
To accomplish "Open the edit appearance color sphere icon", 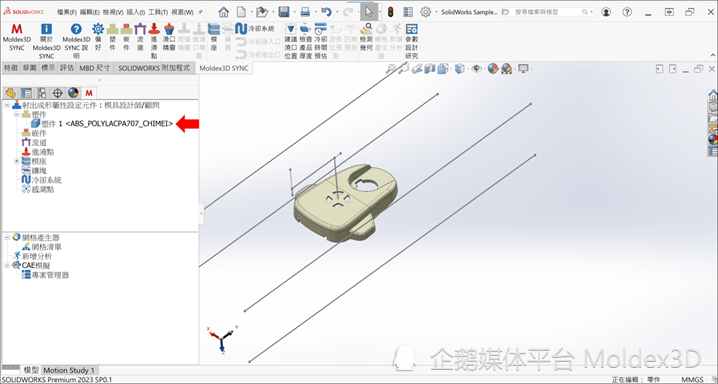I will tap(493, 69).
